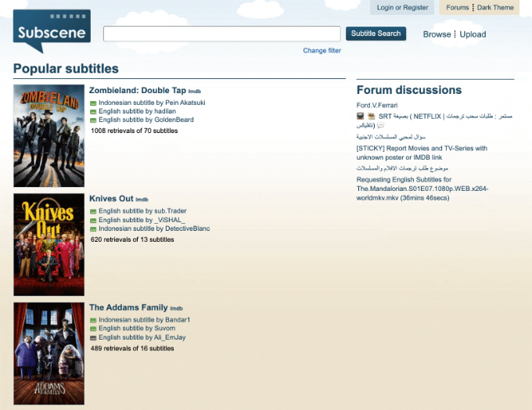Open English subtitle by Ali_EmJay
This screenshot has height=410, width=532.
[x=142, y=337]
